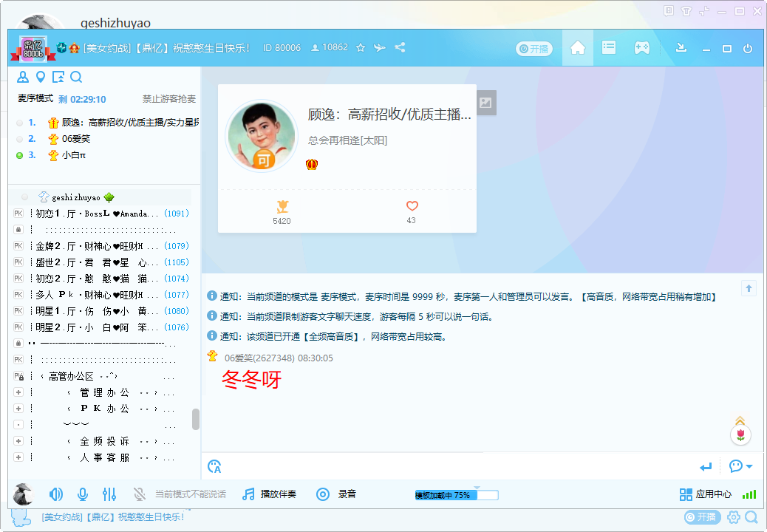
Task: Toggle the microphone icon
Action: point(83,495)
